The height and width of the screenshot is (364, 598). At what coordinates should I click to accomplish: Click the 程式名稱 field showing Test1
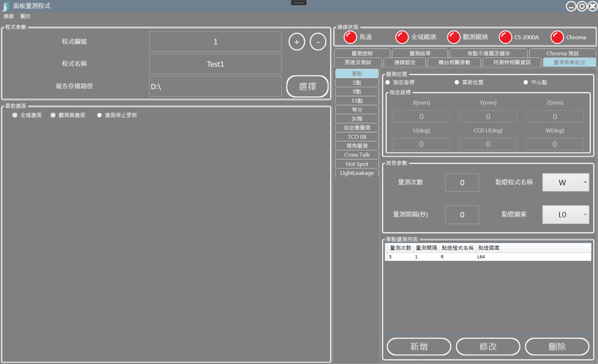click(x=215, y=64)
